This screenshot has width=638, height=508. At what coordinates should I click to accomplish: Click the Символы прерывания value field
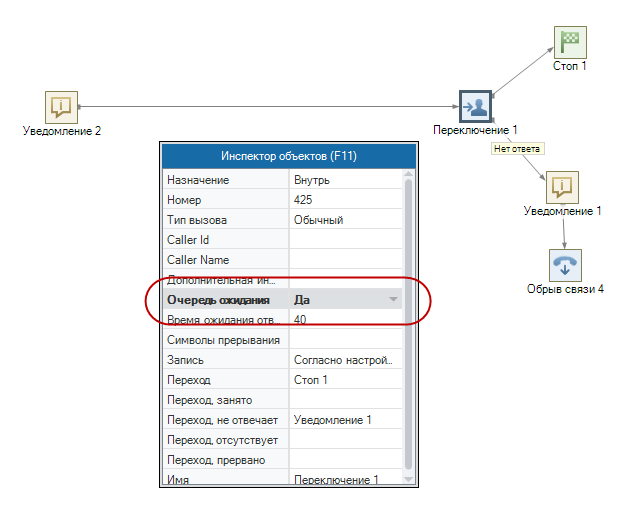pyautogui.click(x=345, y=340)
